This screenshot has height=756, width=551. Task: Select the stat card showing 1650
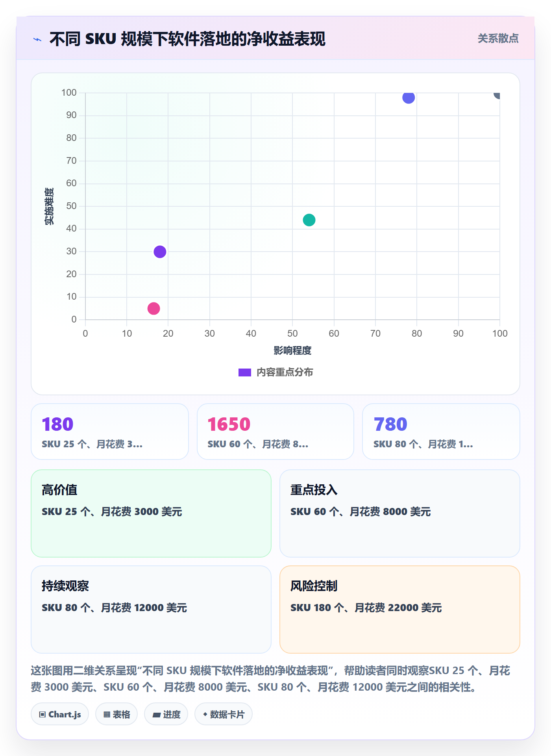(275, 432)
